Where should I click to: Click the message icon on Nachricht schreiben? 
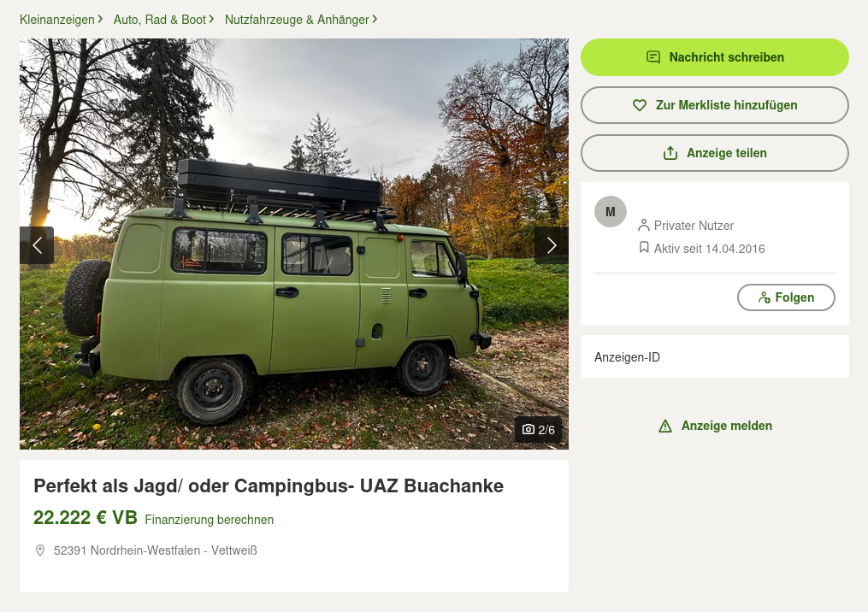pos(653,57)
